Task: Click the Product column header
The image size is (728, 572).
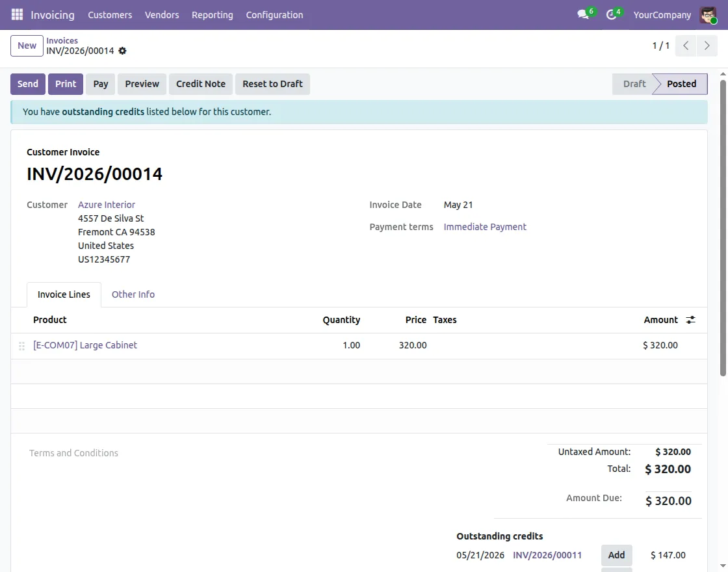Action: (x=49, y=320)
